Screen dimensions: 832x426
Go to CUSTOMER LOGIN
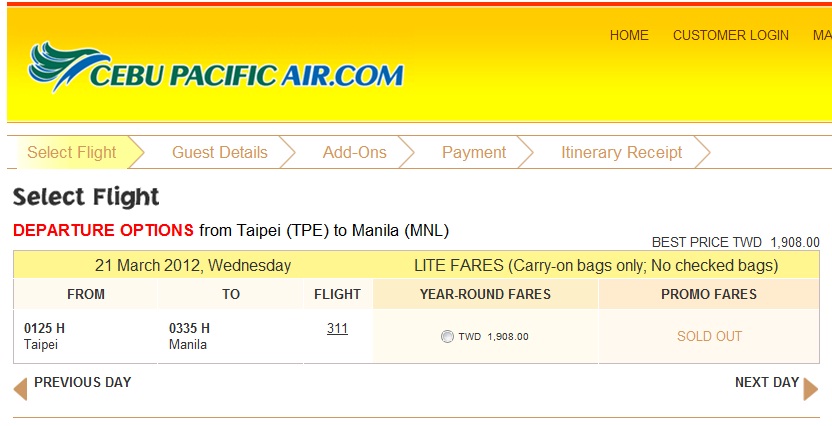730,35
